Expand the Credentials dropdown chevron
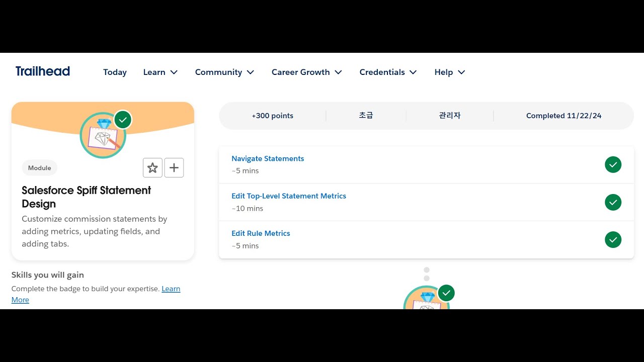 point(413,72)
